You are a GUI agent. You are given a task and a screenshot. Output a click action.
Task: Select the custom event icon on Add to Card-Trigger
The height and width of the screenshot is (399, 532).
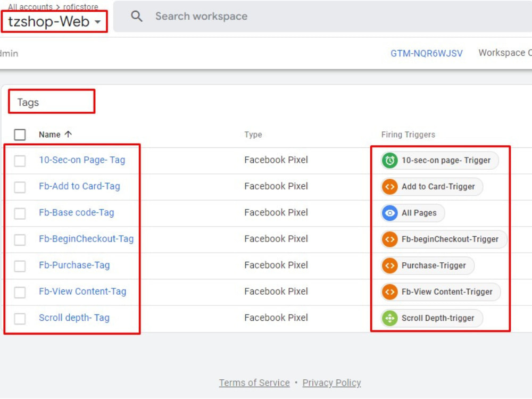coord(389,187)
